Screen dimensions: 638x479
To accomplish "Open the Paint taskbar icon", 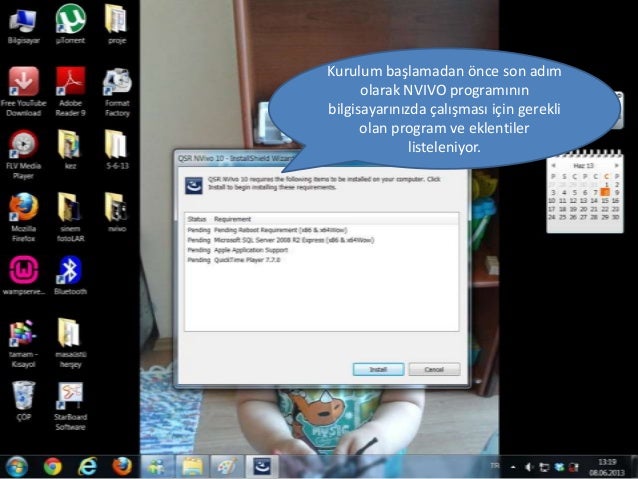I will [x=227, y=466].
